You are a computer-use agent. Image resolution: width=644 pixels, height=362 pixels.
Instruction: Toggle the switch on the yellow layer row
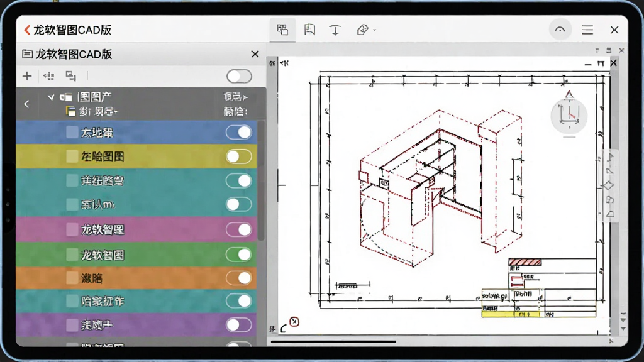238,156
